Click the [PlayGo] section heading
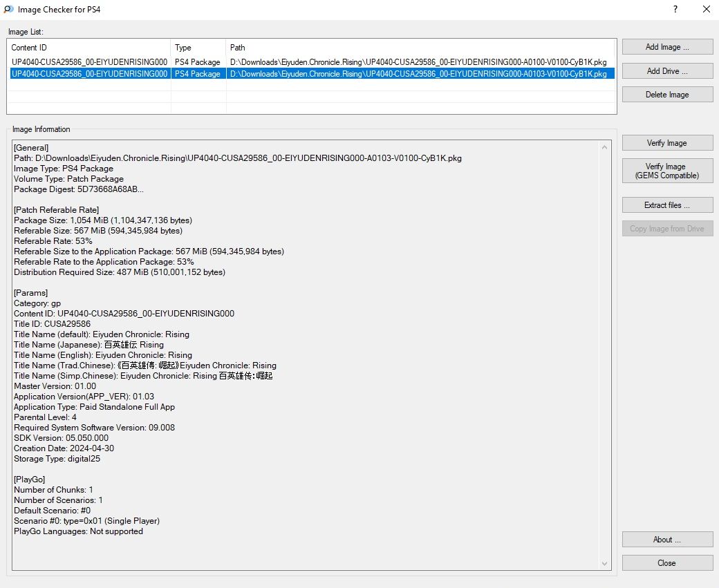Screen dimensions: 719x588 point(29,480)
